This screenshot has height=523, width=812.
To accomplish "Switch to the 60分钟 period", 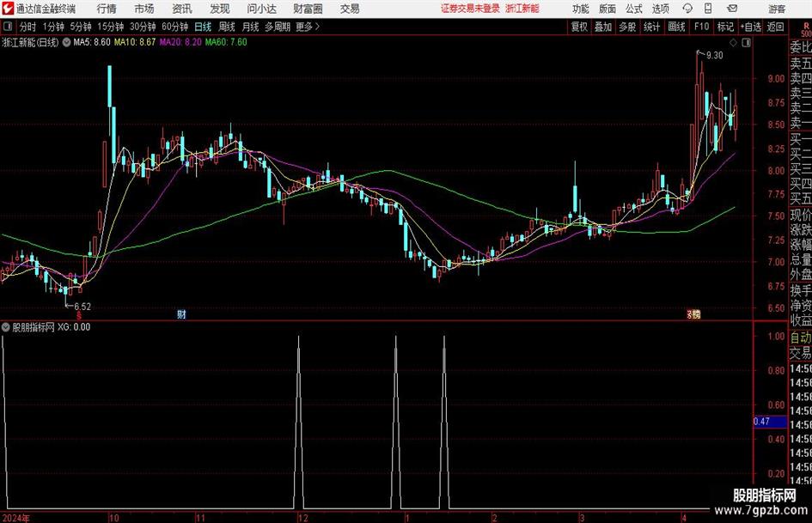I will pyautogui.click(x=174, y=27).
